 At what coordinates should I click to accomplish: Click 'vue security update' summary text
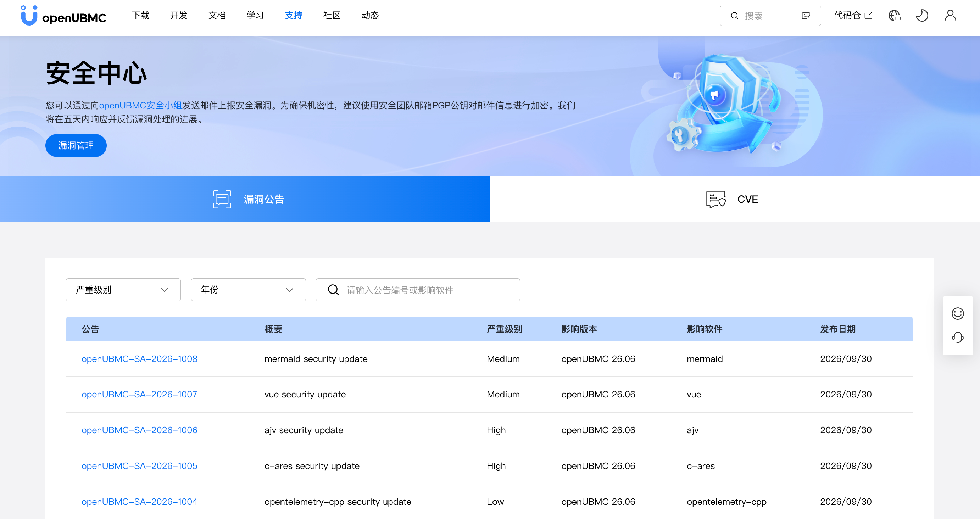pyautogui.click(x=305, y=394)
